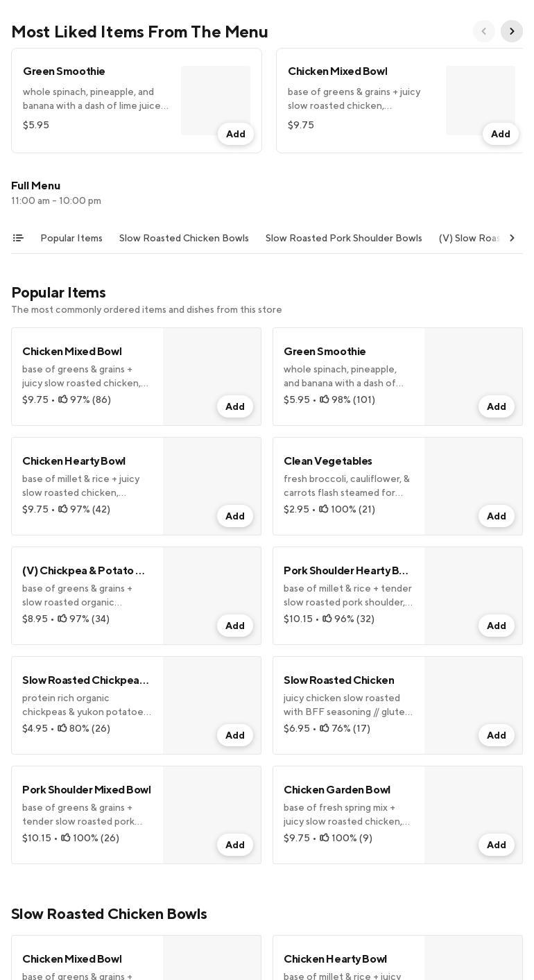Open Slow Roasted Chickpea item title
The width and height of the screenshot is (534, 980).
[x=86, y=680]
